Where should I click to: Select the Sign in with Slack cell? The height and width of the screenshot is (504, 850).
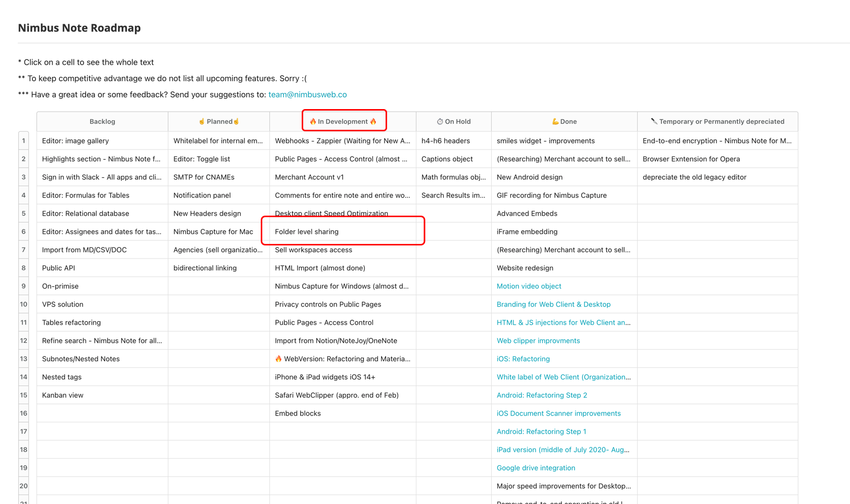coord(103,177)
